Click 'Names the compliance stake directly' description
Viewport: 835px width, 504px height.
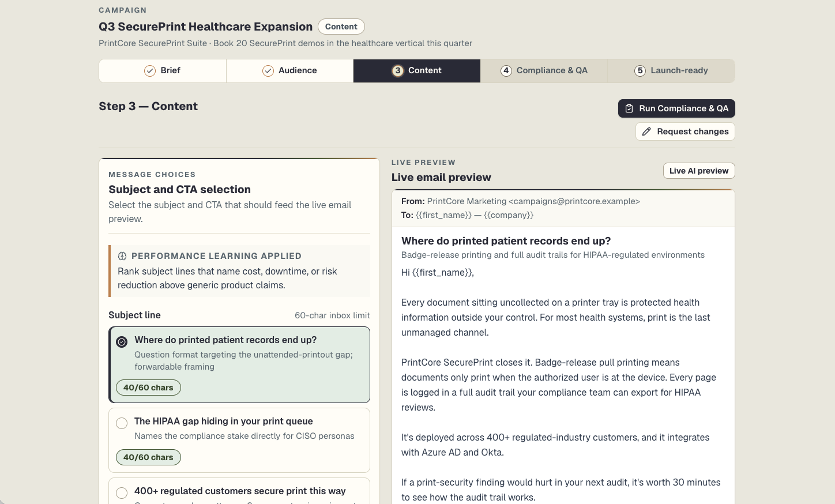(x=245, y=436)
